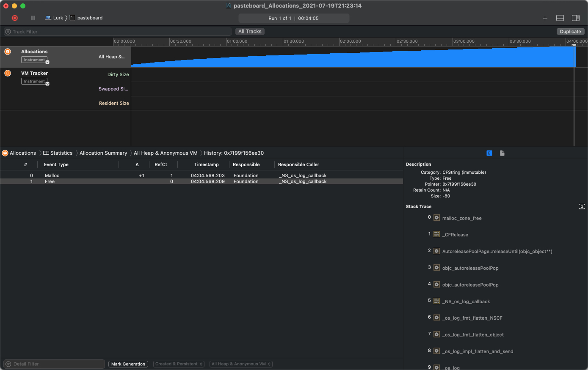This screenshot has height=370, width=588.
Task: Open Allocation Summary breadcrumb item
Action: [x=103, y=153]
